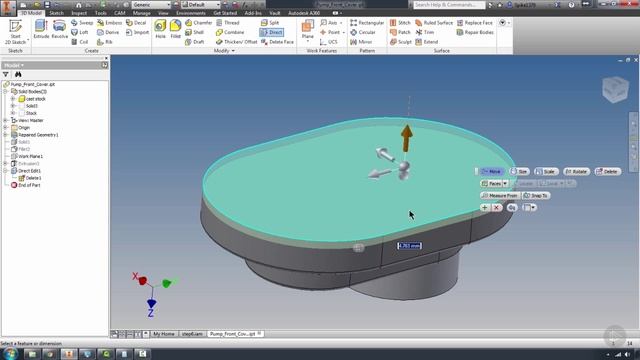Open binoculars find in browser

point(18,74)
